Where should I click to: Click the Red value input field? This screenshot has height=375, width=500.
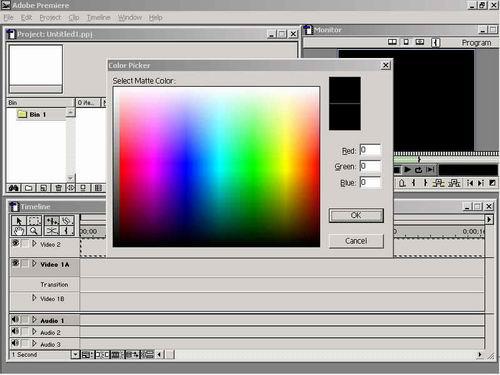[x=370, y=150]
